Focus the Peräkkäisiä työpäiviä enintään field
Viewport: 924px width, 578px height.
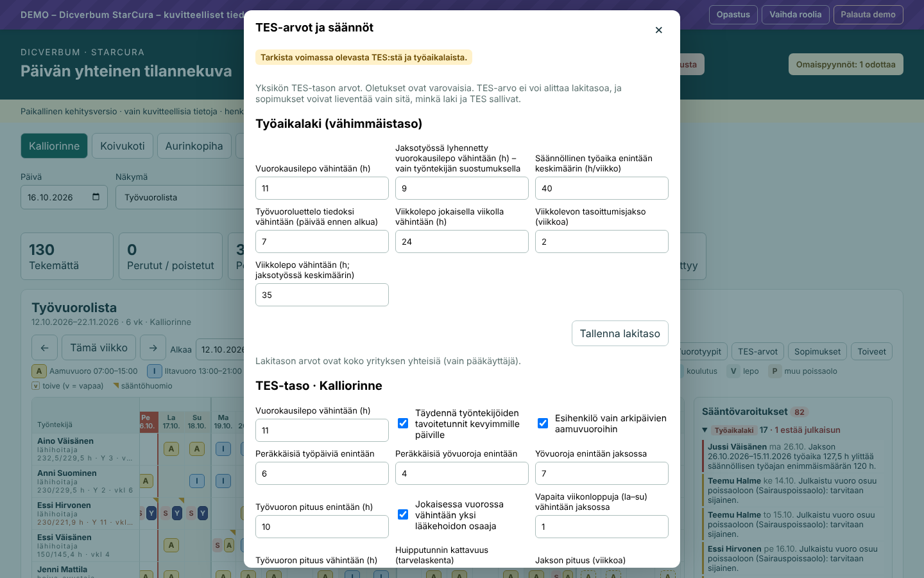[x=322, y=473]
